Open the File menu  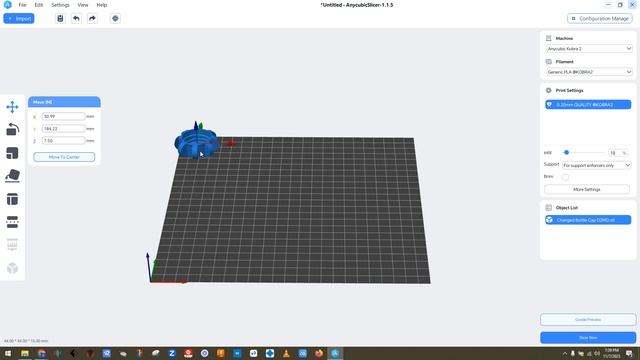coord(22,5)
